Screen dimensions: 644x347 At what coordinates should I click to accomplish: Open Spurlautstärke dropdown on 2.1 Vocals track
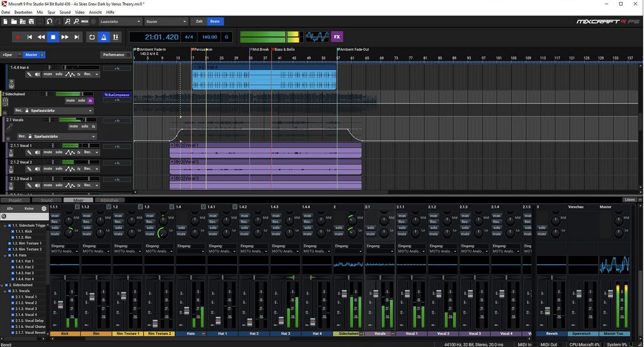(65, 136)
